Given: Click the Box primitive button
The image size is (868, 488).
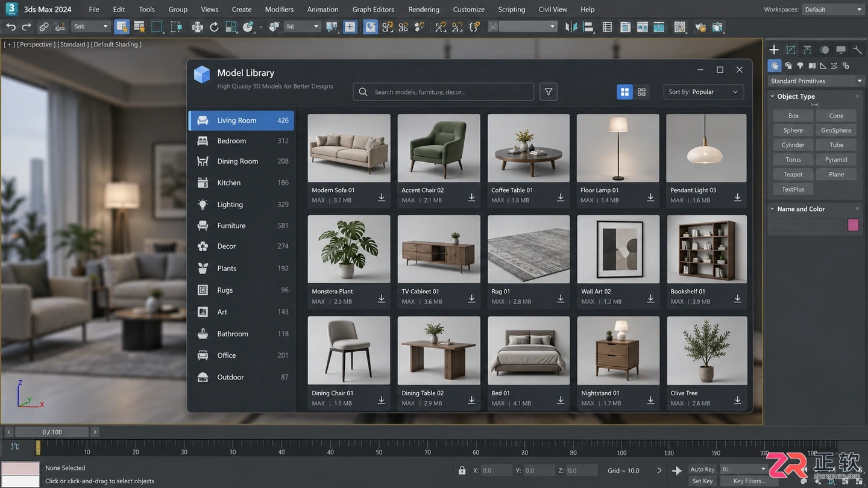Looking at the screenshot, I should 793,116.
